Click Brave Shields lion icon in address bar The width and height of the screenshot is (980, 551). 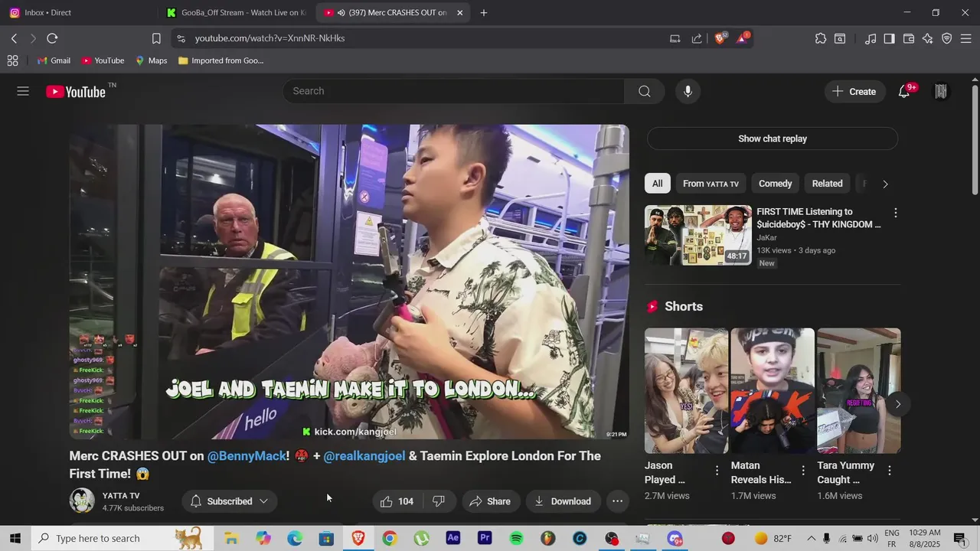720,38
